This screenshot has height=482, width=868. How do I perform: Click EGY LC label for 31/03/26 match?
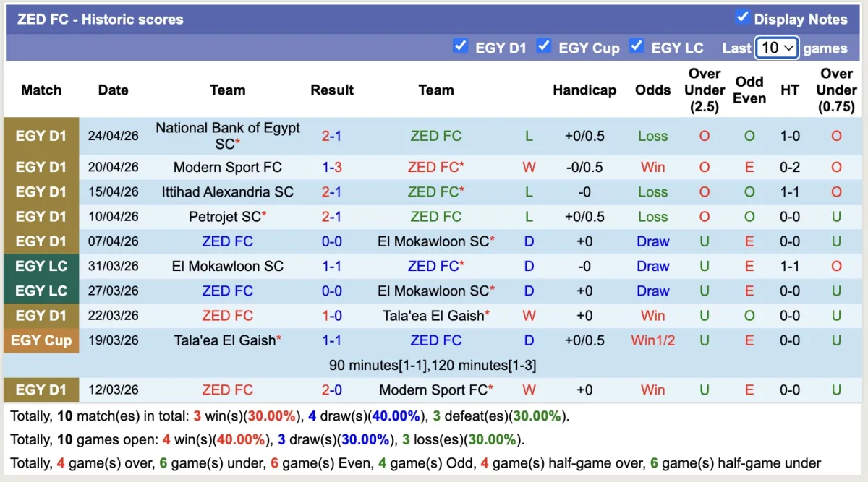[x=41, y=266]
